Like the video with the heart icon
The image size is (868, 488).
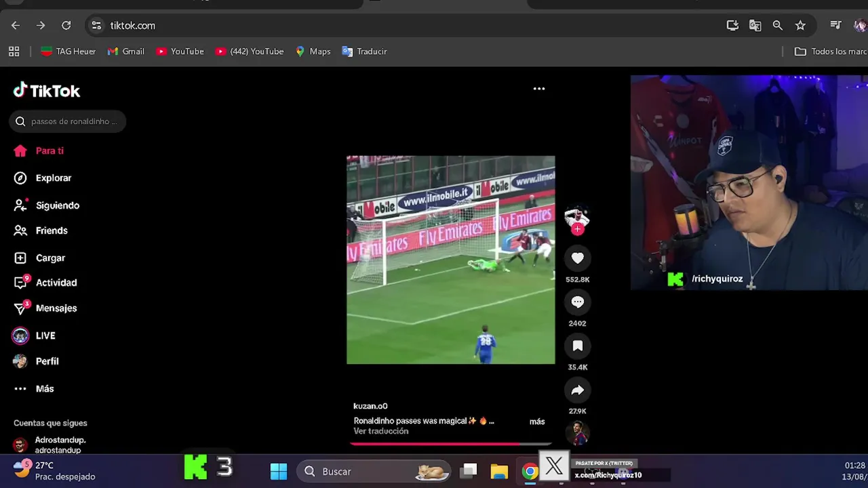coord(577,258)
